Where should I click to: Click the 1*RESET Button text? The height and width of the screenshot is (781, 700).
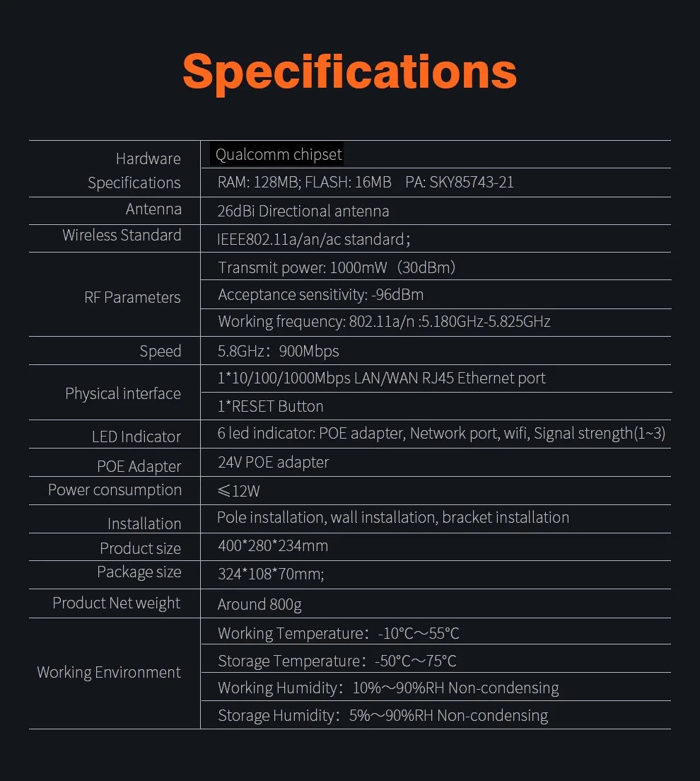pyautogui.click(x=270, y=406)
